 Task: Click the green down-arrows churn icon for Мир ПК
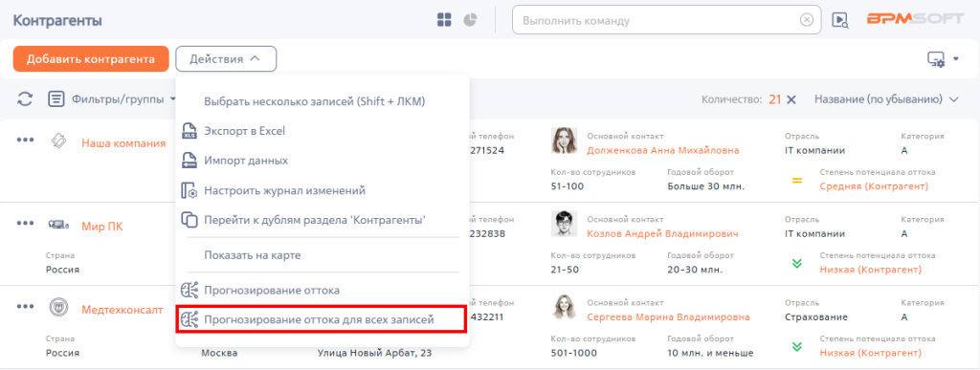(797, 263)
